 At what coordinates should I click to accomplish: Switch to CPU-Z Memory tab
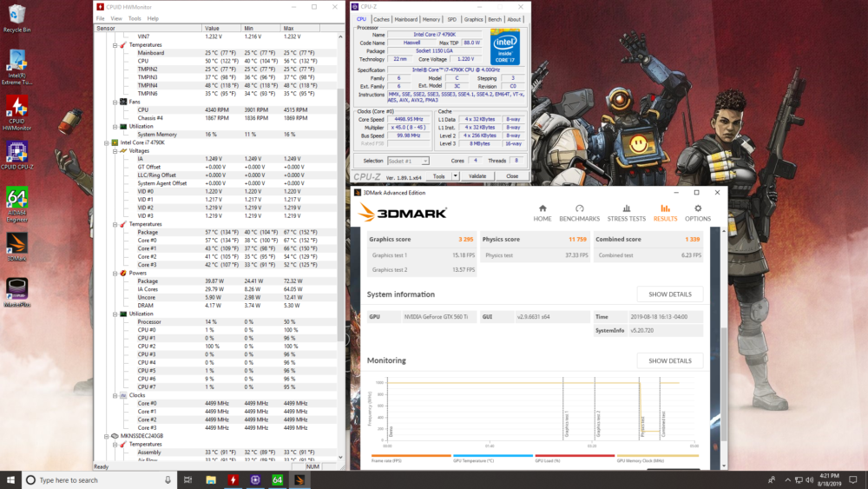click(431, 19)
